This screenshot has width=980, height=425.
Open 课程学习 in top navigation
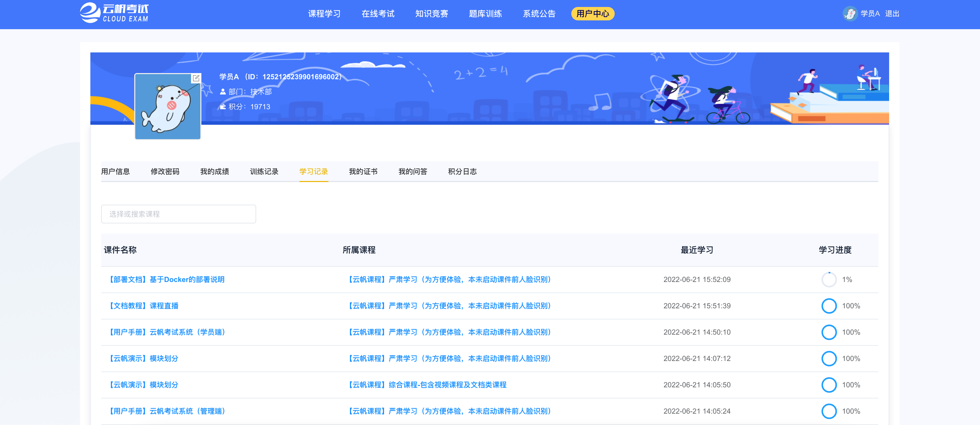tap(324, 14)
